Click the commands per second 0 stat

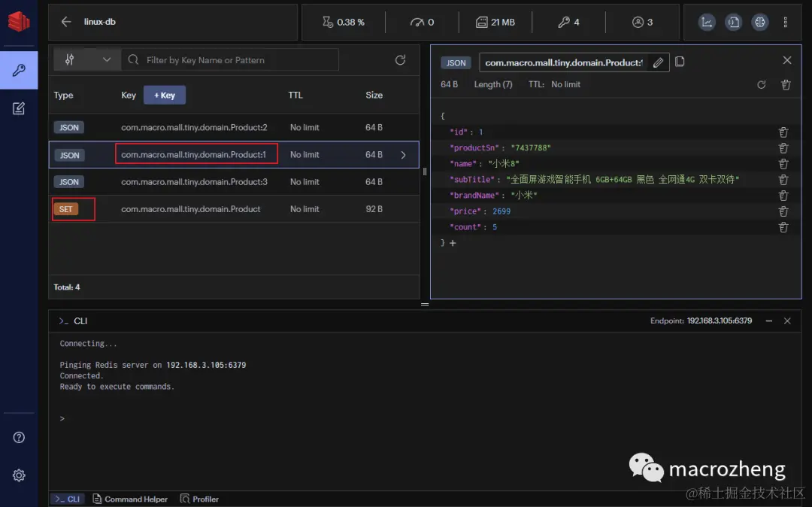click(422, 23)
